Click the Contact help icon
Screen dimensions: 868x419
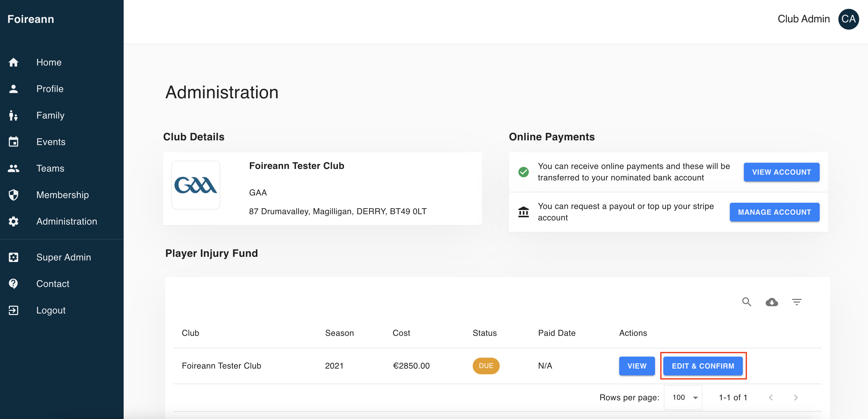pyautogui.click(x=14, y=284)
